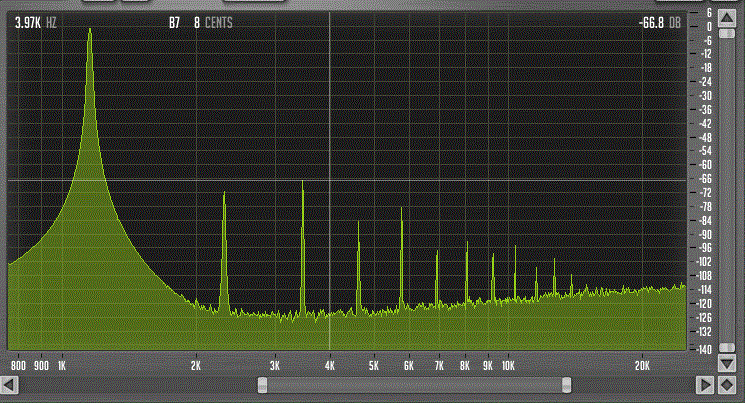Click the 3K label on the frequency axis
The width and height of the screenshot is (745, 403).
pos(275,366)
